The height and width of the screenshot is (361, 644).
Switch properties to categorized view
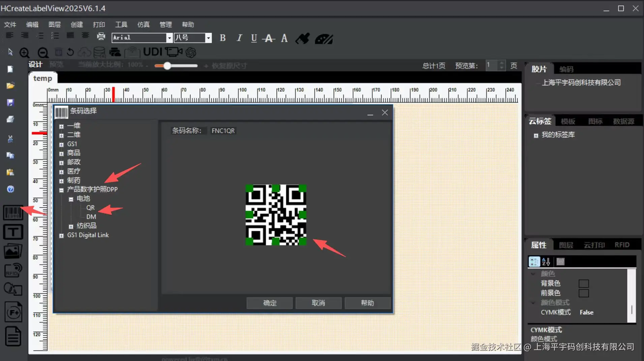[534, 262]
